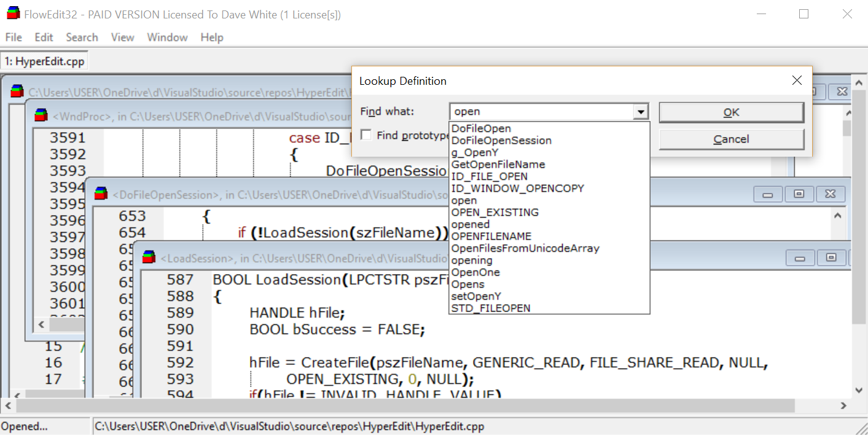Collapse the Find what dropdown arrow
This screenshot has height=435, width=868.
(641, 112)
